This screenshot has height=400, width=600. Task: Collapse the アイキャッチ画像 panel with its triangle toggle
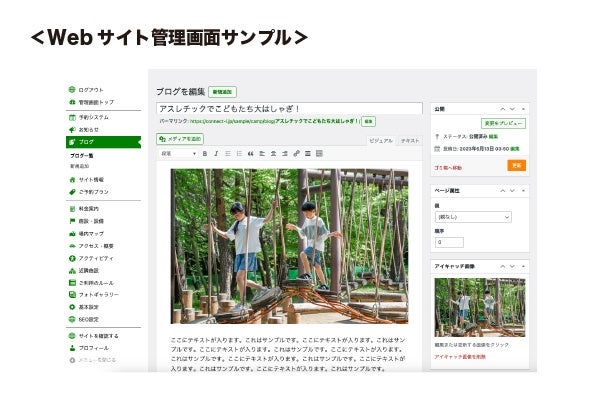pyautogui.click(x=523, y=266)
